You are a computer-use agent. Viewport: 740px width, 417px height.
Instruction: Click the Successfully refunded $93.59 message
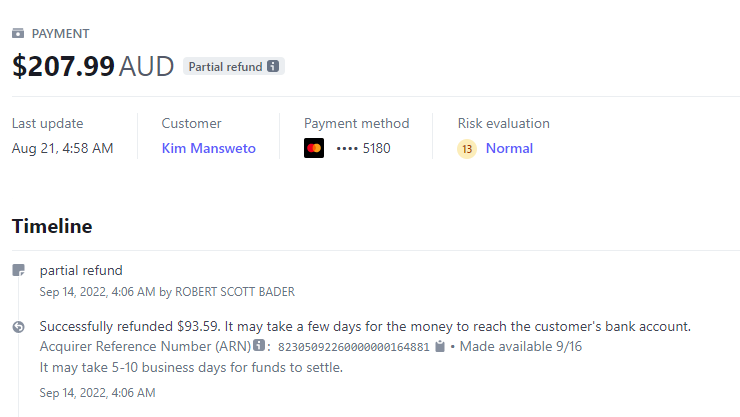pos(365,327)
